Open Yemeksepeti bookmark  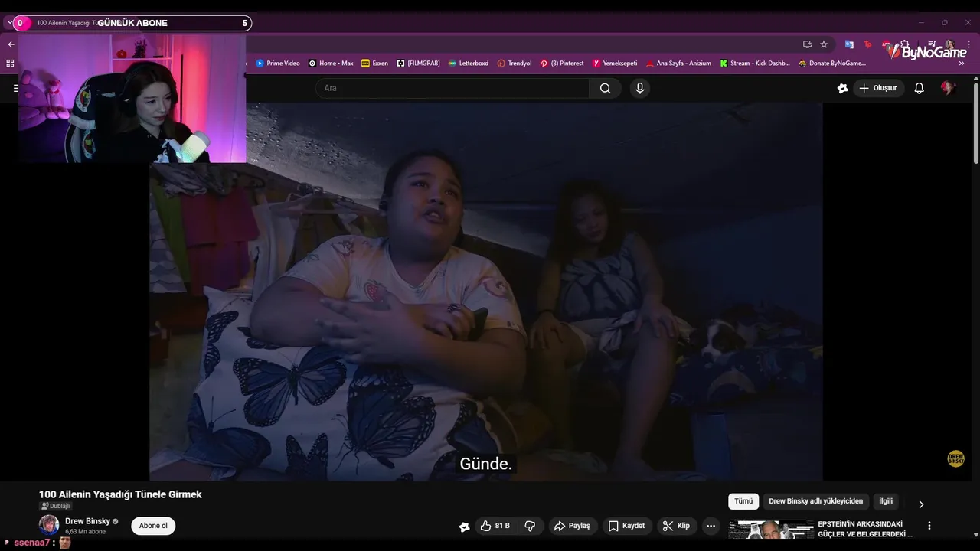[x=615, y=64]
